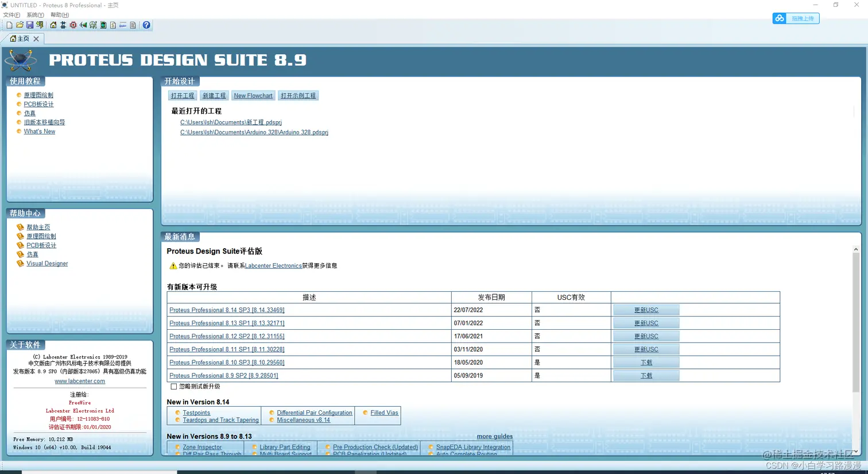
Task: Click 更新USC for version 8.12 SP2
Action: point(646,337)
